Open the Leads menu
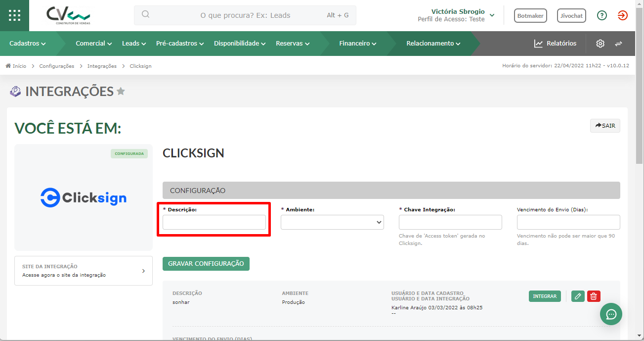This screenshot has height=341, width=644. tap(134, 44)
